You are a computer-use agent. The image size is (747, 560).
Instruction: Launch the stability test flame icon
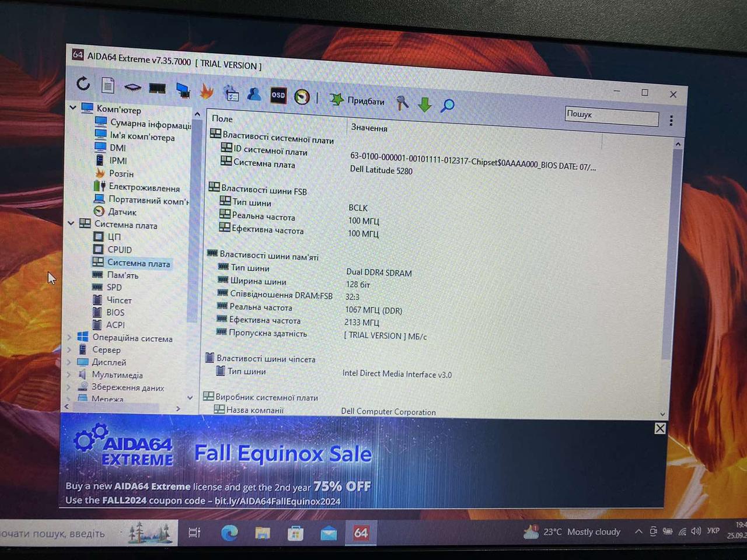pyautogui.click(x=207, y=91)
